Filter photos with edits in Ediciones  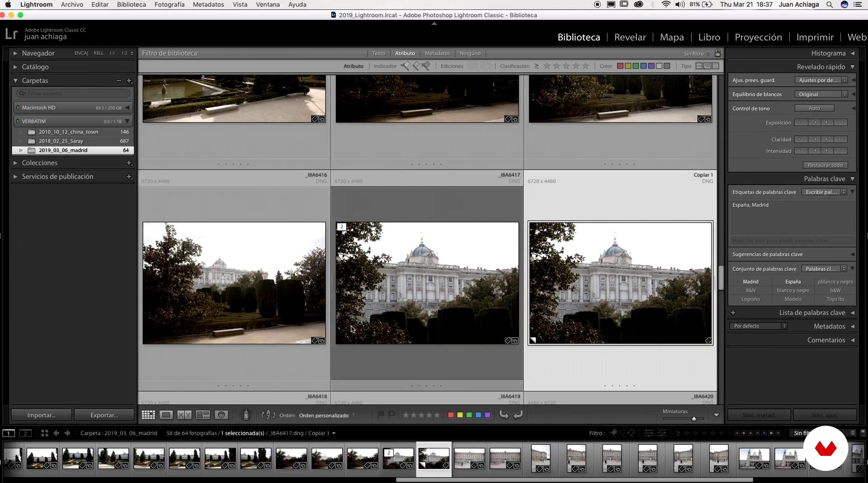point(472,66)
